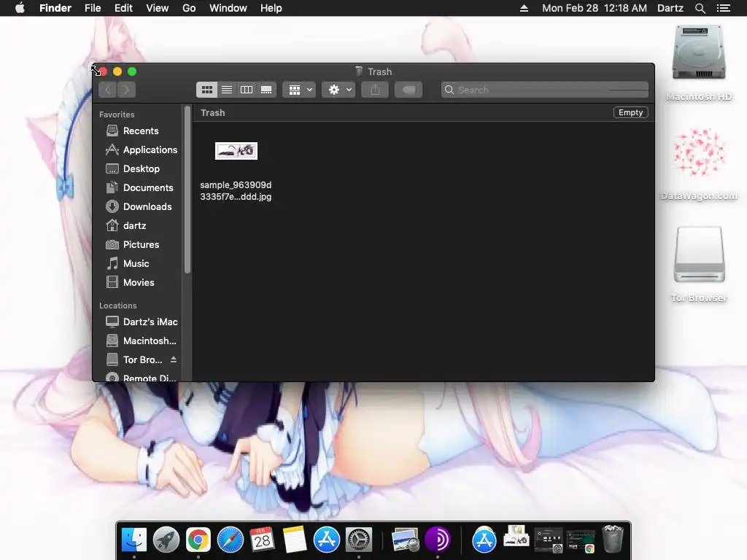The width and height of the screenshot is (747, 560).
Task: Open Finder from the Dock
Action: click(134, 540)
